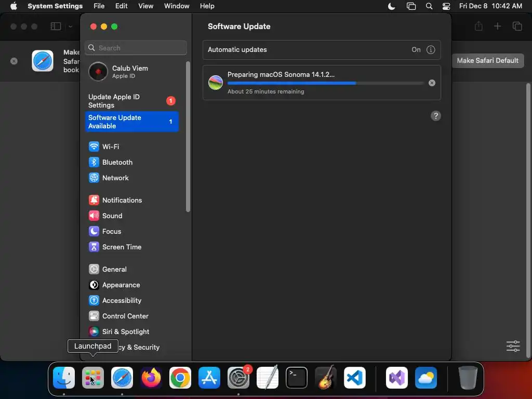Open GarageBand from the Dock
Screen dimensions: 532x399
tap(326, 378)
